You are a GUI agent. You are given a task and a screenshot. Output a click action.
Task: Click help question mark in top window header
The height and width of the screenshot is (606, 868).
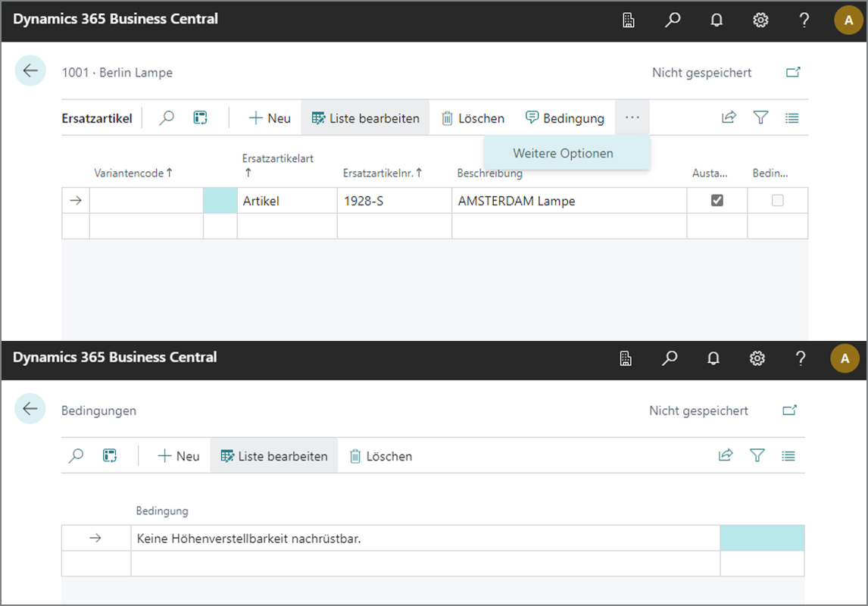pos(804,20)
